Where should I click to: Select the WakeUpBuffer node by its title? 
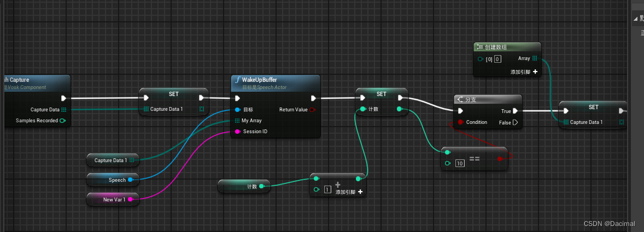tap(260, 80)
